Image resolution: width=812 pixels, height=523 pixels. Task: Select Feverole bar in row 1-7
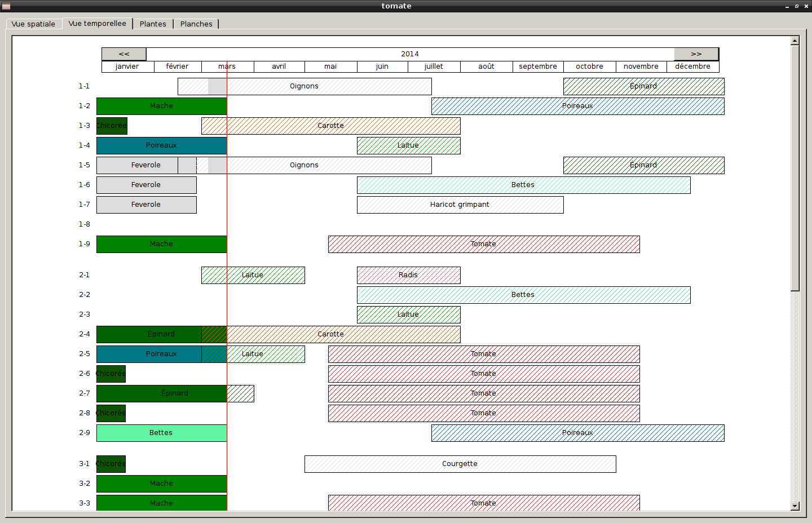[x=146, y=205]
